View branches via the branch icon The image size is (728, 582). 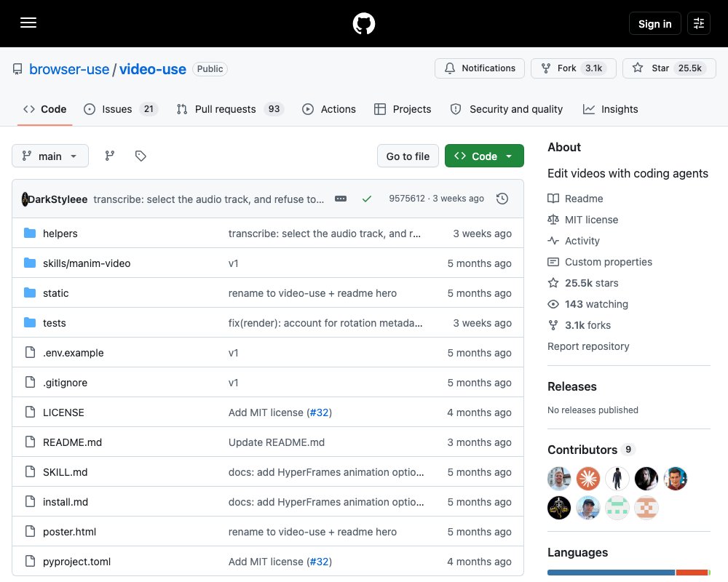[x=110, y=156]
